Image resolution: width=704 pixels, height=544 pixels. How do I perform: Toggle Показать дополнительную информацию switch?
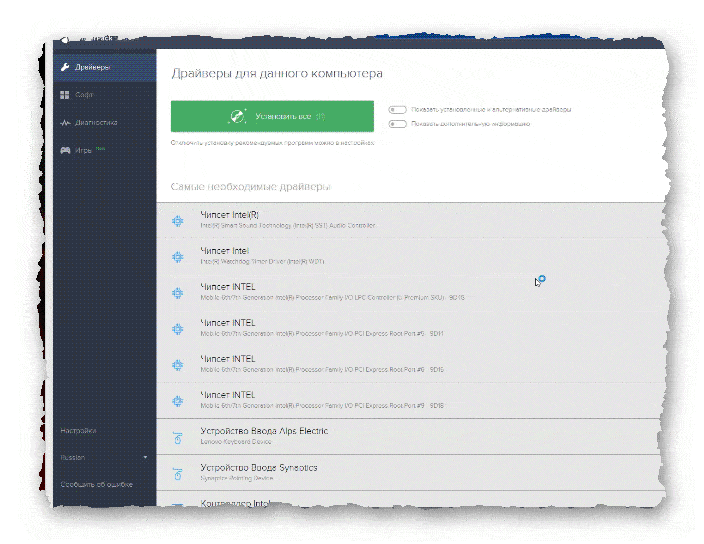pyautogui.click(x=397, y=124)
